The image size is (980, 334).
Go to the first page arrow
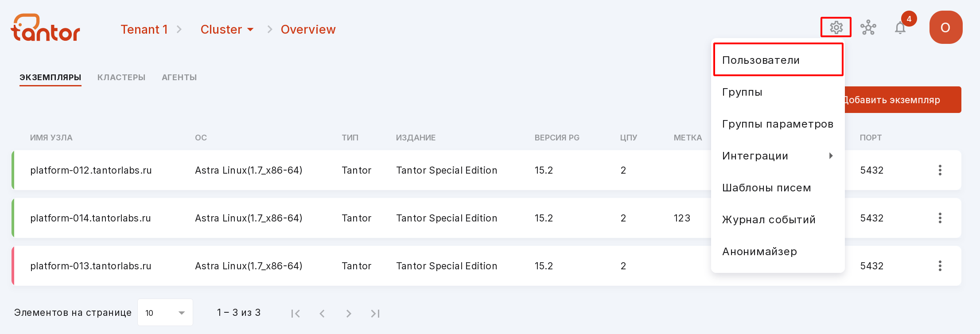pos(296,314)
